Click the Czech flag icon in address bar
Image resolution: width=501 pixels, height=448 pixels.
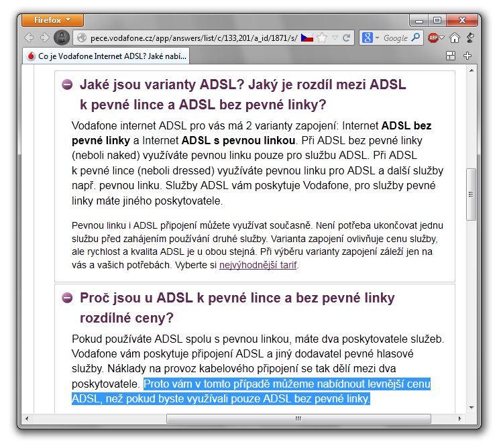(x=307, y=38)
